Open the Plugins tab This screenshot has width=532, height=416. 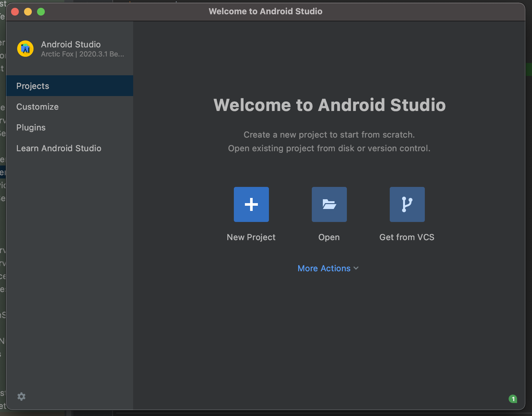click(x=70, y=127)
